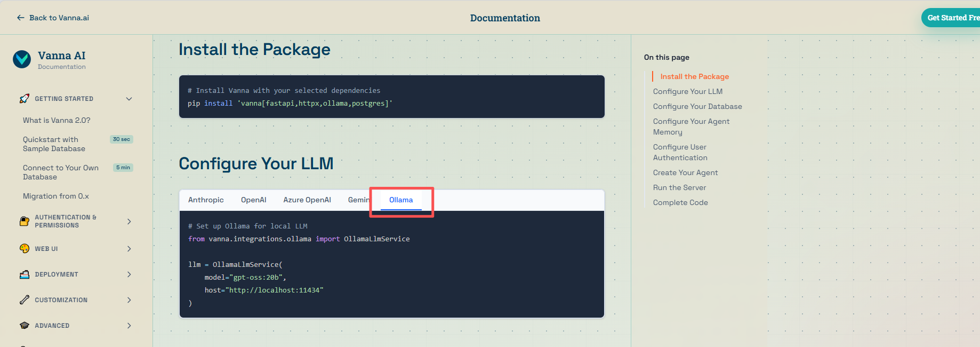Click the Customization brush icon
Image resolution: width=980 pixels, height=347 pixels.
(25, 300)
